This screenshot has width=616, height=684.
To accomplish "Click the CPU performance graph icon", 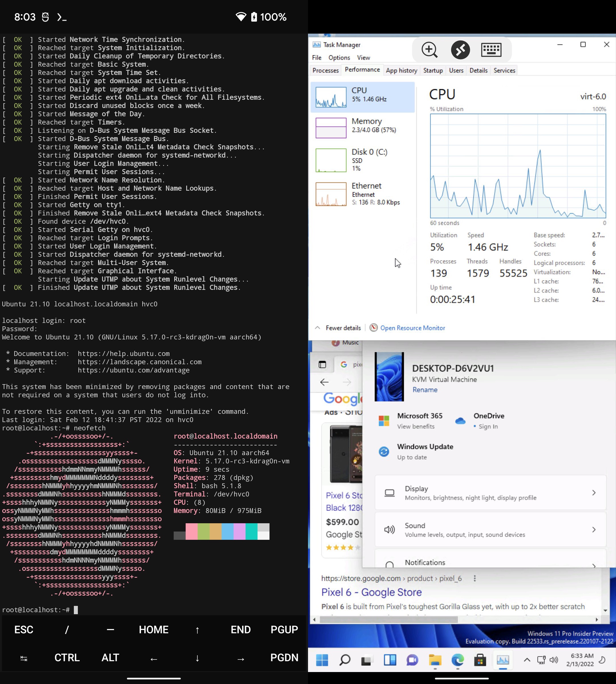I will (x=331, y=97).
